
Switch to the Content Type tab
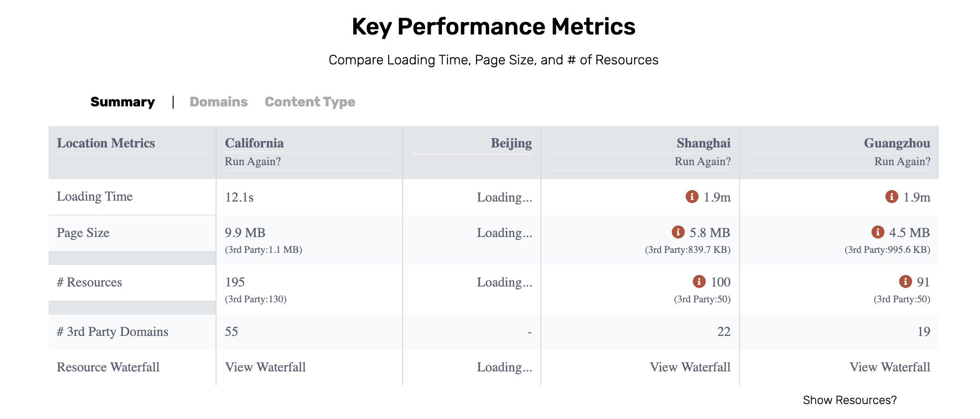[310, 102]
